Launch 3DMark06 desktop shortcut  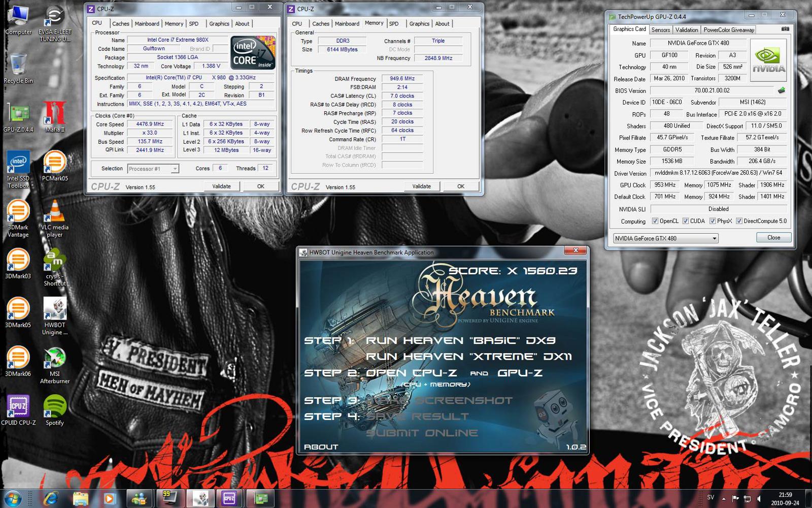pyautogui.click(x=18, y=361)
